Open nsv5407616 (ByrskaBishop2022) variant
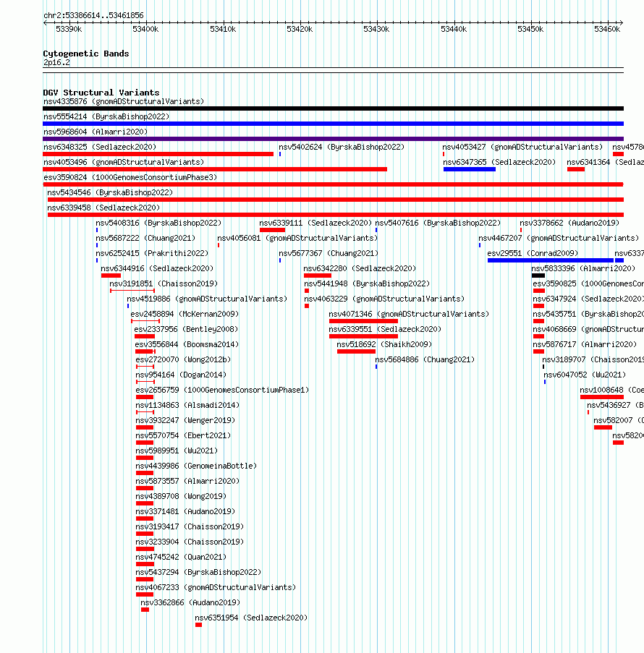Screen dimensions: 644x653 click(438, 223)
